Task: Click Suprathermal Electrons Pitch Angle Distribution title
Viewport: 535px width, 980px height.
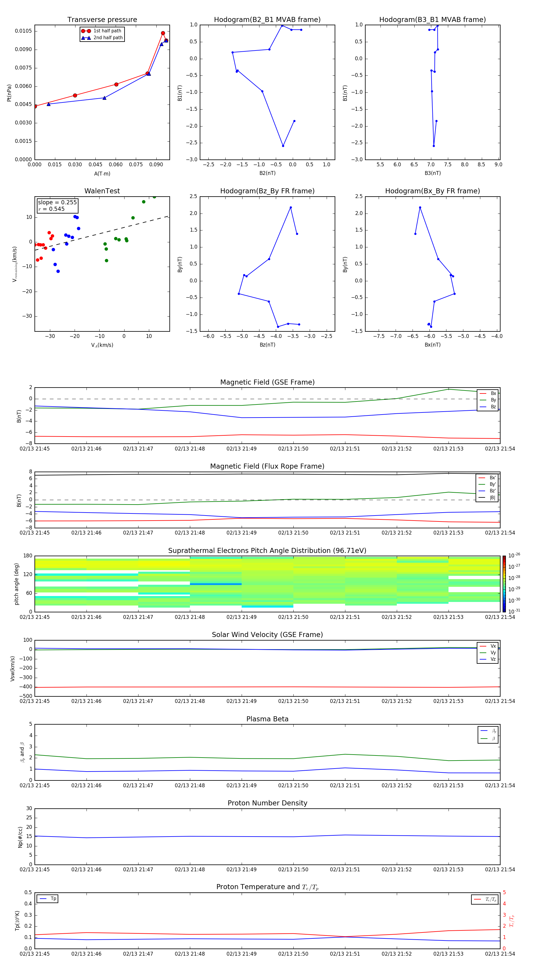Action: [267, 551]
